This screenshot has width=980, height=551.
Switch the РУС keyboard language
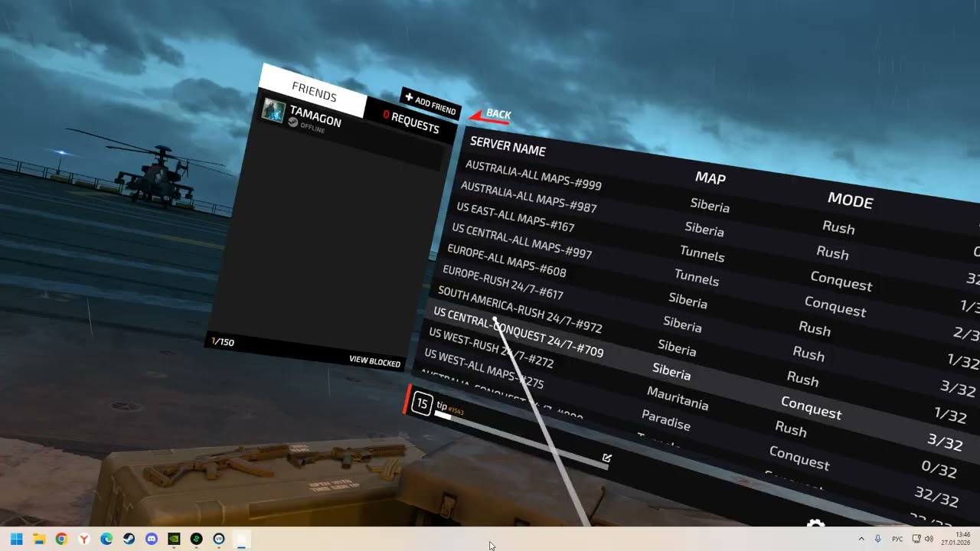click(897, 539)
